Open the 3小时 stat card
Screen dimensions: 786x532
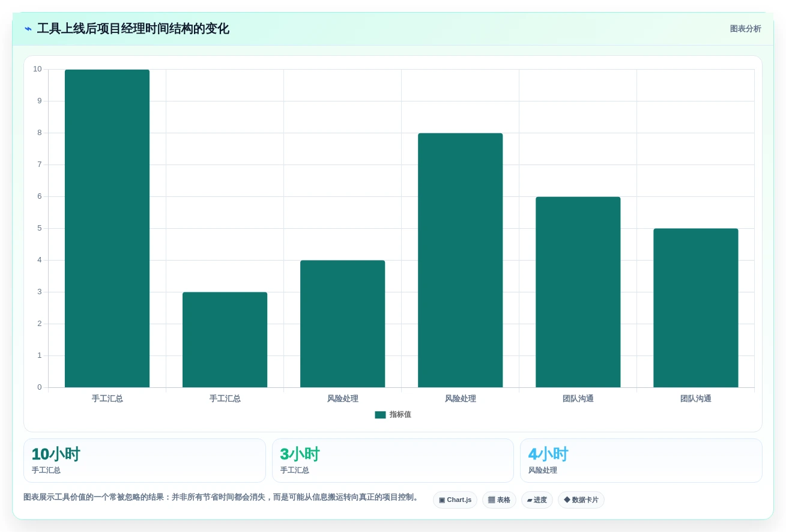tap(393, 461)
